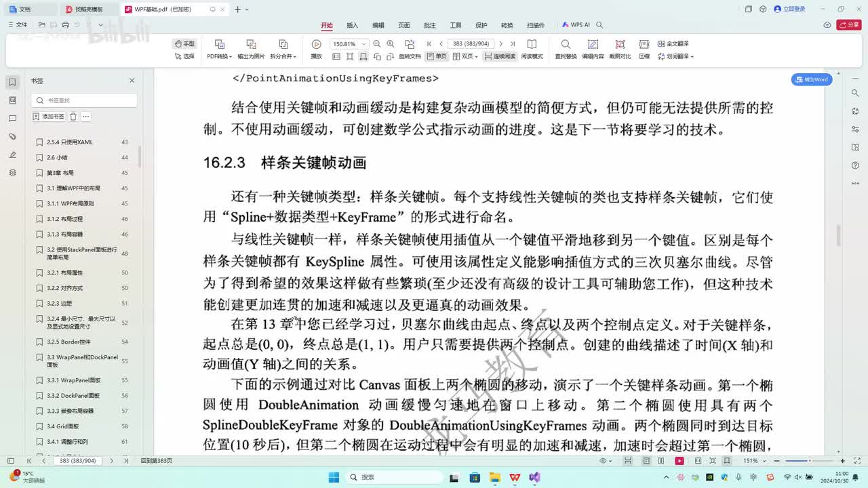Open the 151% zoom dropdown in status bar
Viewport: 868px width, 488px height.
[753, 461]
